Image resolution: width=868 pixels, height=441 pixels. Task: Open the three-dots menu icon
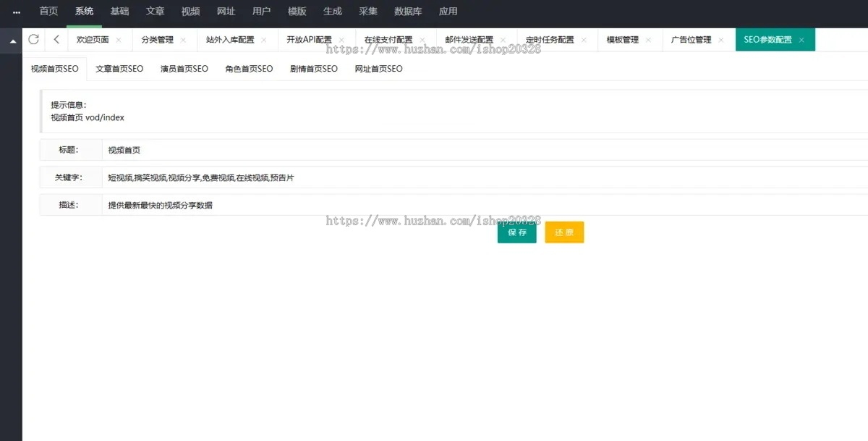16,12
